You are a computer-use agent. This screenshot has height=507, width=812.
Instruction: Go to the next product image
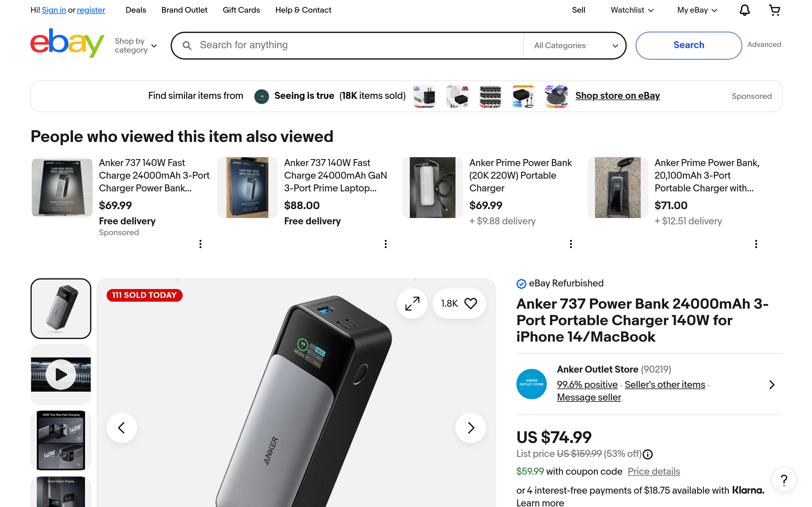(x=470, y=427)
